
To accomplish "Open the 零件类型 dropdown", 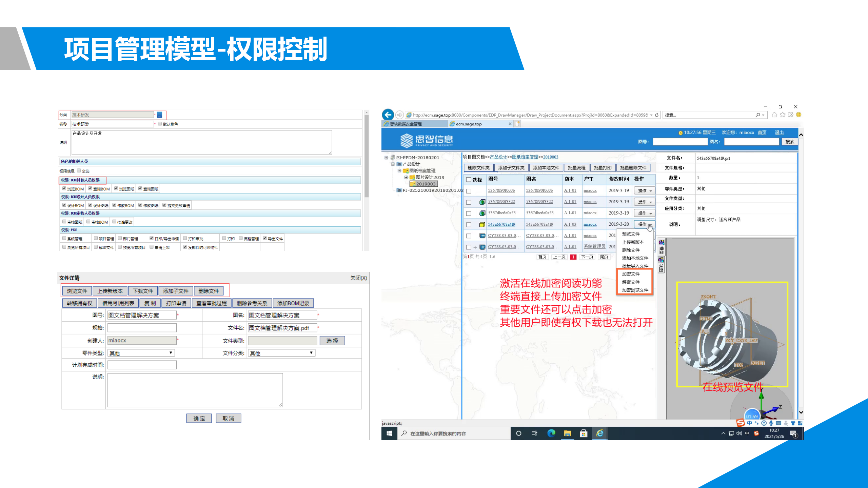I will [141, 353].
